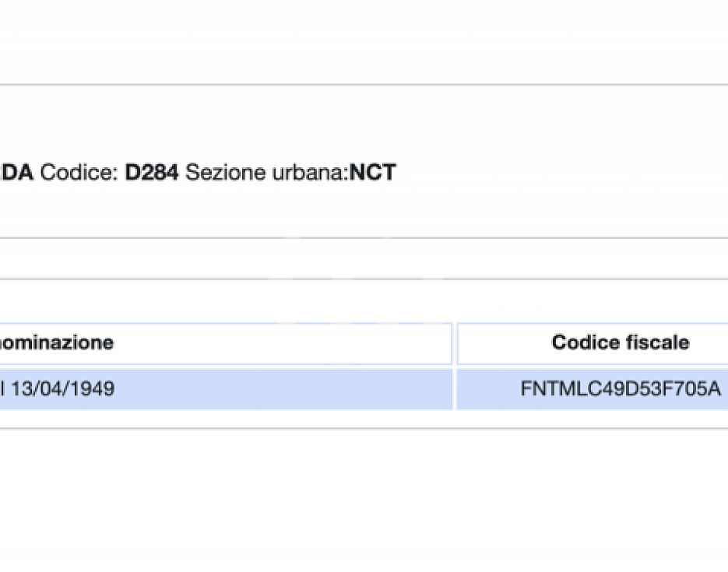This screenshot has height=572, width=728.
Task: Click empty highlighted area right of the birth date
Action: tap(283, 389)
